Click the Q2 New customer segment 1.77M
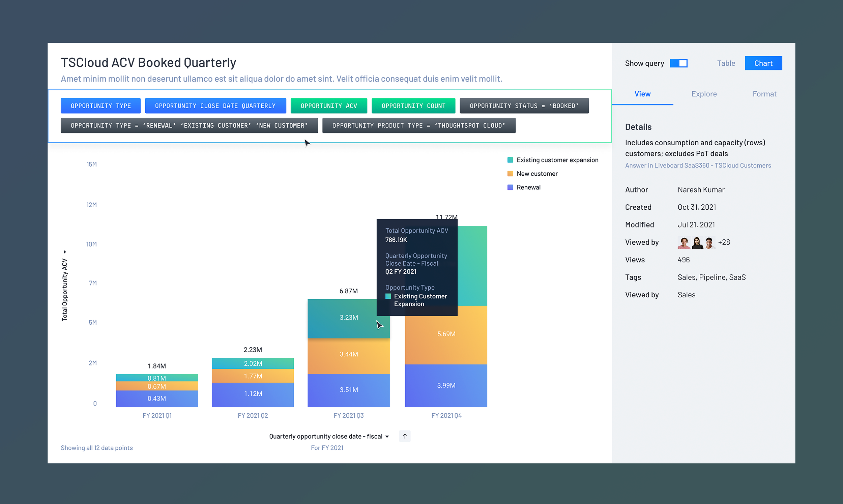This screenshot has height=504, width=843. 253,376
